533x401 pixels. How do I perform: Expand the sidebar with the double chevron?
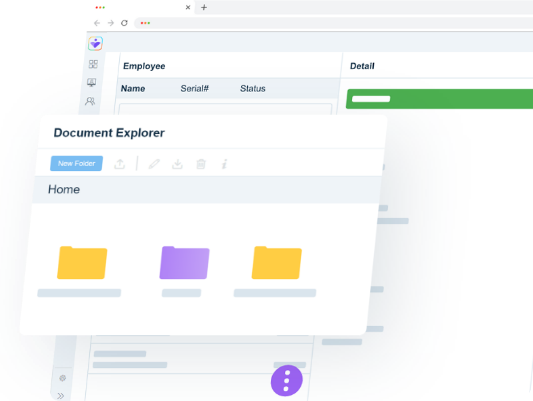pos(61,396)
